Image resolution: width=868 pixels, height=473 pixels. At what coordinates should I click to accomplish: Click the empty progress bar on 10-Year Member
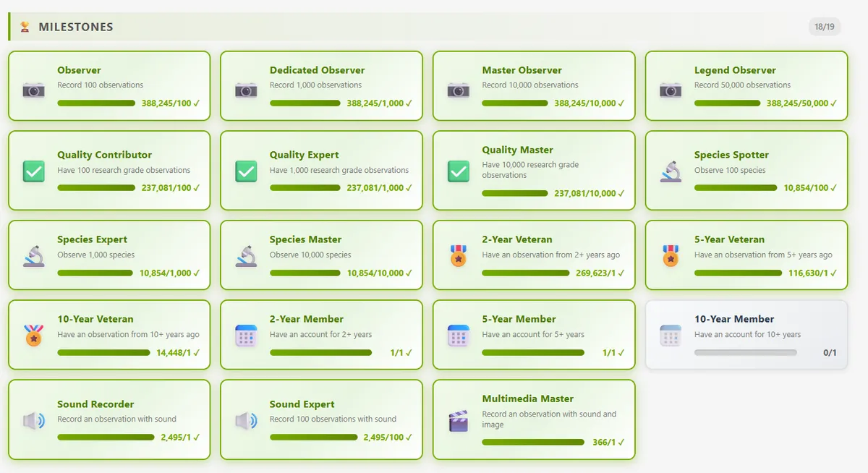coord(745,353)
